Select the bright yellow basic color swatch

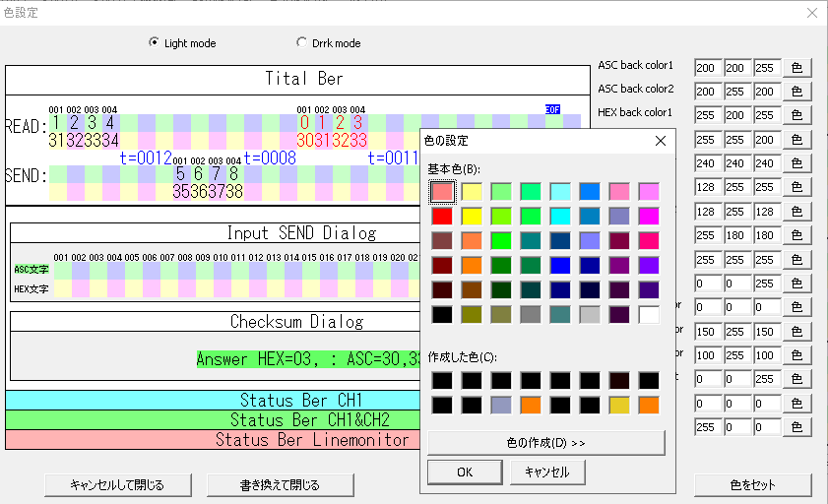pyautogui.click(x=472, y=216)
